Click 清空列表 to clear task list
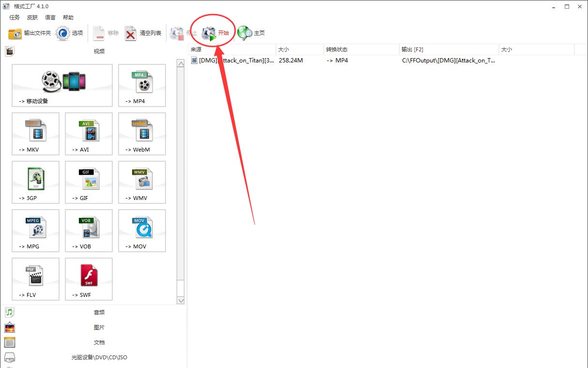 pos(143,33)
